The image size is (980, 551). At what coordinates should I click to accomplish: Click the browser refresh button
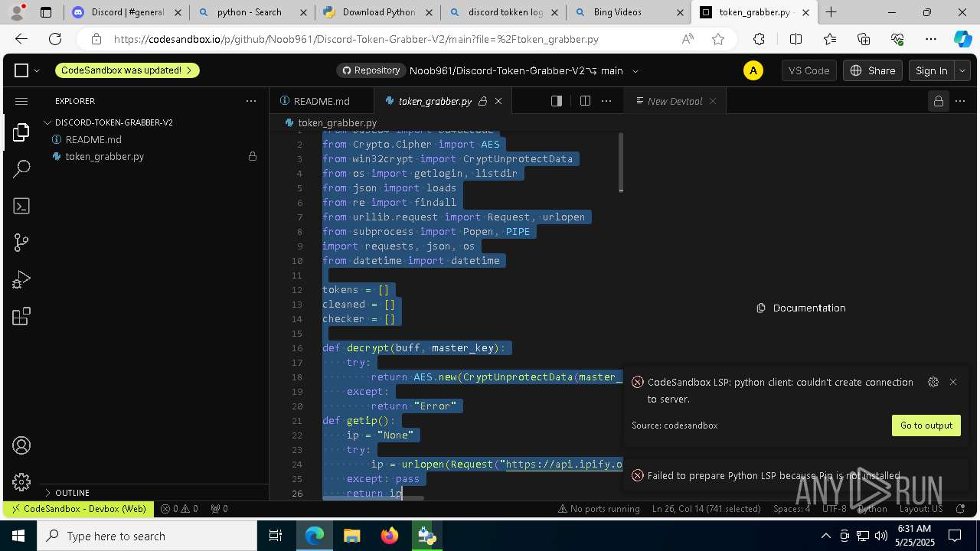[55, 39]
